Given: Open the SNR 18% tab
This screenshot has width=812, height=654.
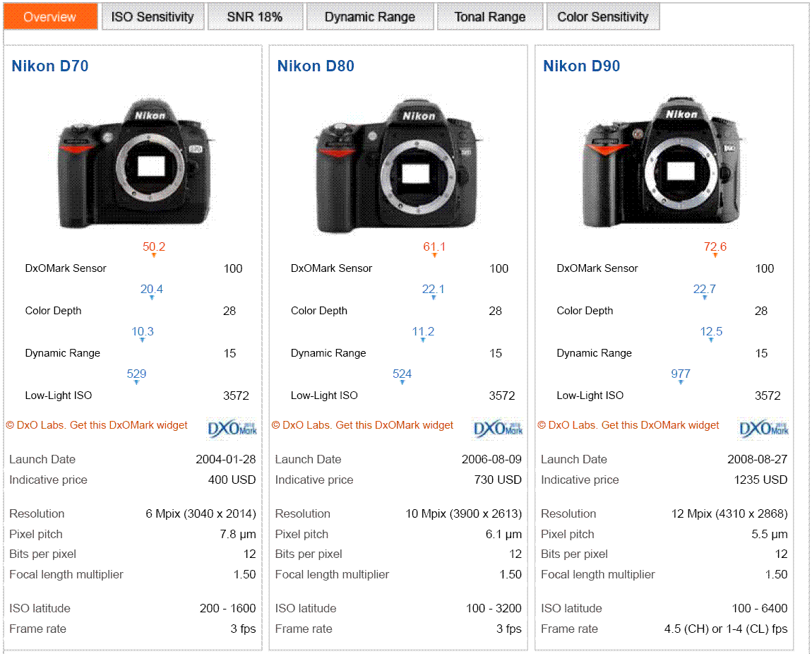Looking at the screenshot, I should (x=255, y=17).
